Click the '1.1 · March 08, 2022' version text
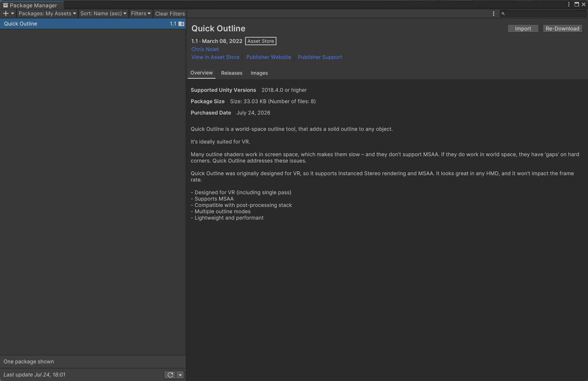This screenshot has height=381, width=588. (217, 41)
